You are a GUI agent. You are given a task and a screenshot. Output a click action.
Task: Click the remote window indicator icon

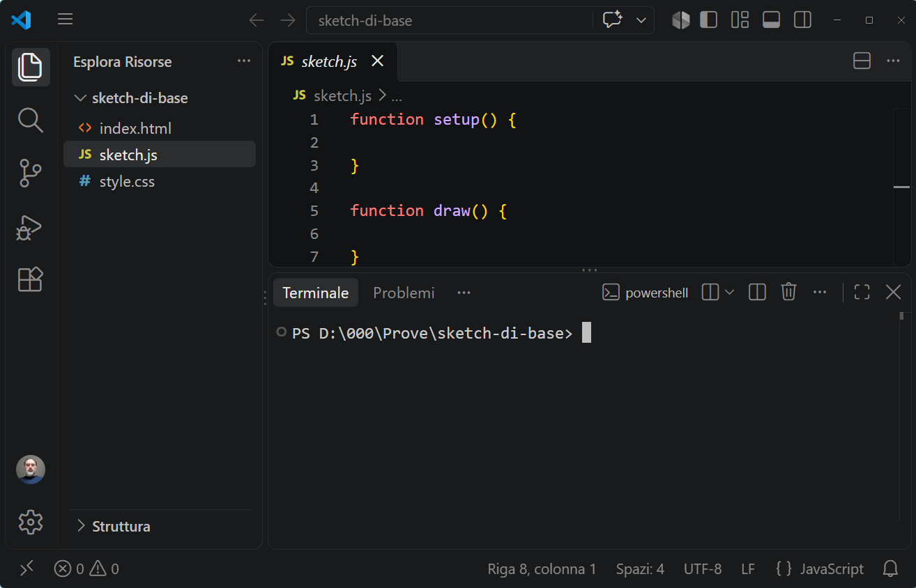(26, 568)
